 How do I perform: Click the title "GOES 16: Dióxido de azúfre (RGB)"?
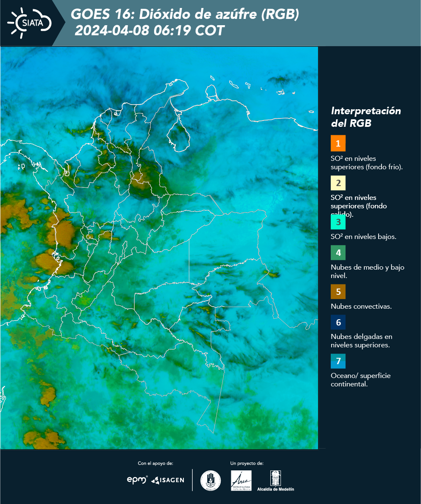185,14
